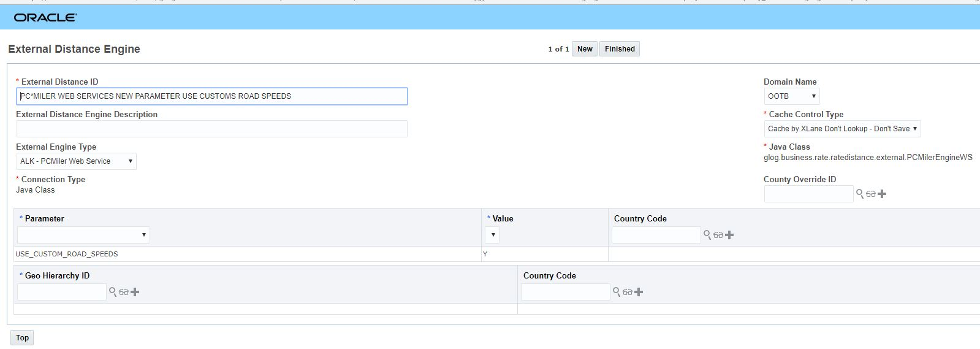Image resolution: width=980 pixels, height=349 pixels.
Task: Click the Geo Hierarchy ID glasses view icon
Action: pos(123,293)
